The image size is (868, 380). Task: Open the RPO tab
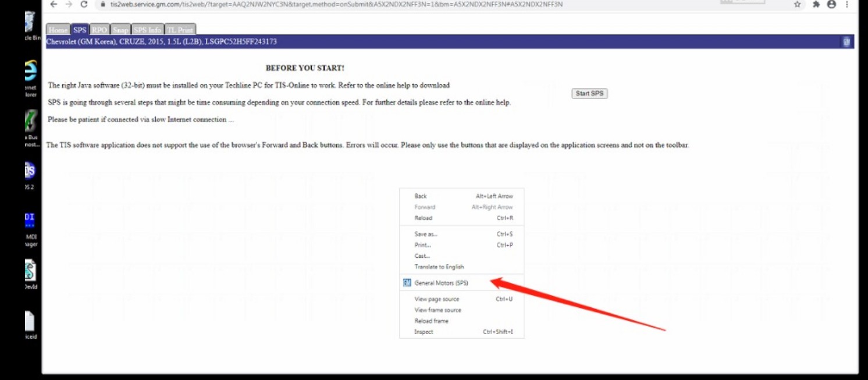point(99,30)
